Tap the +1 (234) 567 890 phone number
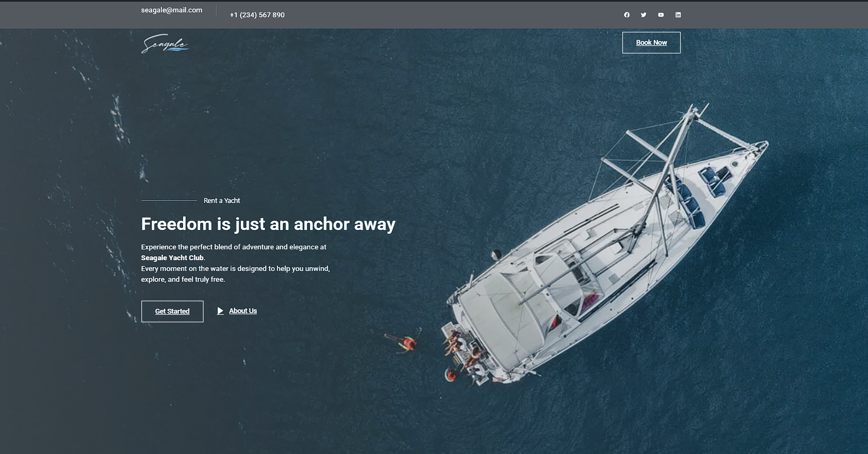The width and height of the screenshot is (868, 454). [257, 15]
